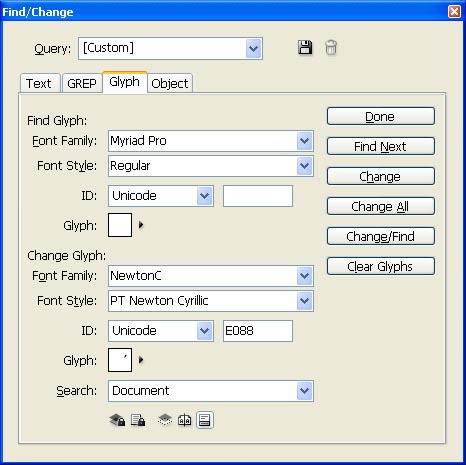Switch to the Text tab
The height and width of the screenshot is (465, 466).
click(x=40, y=83)
